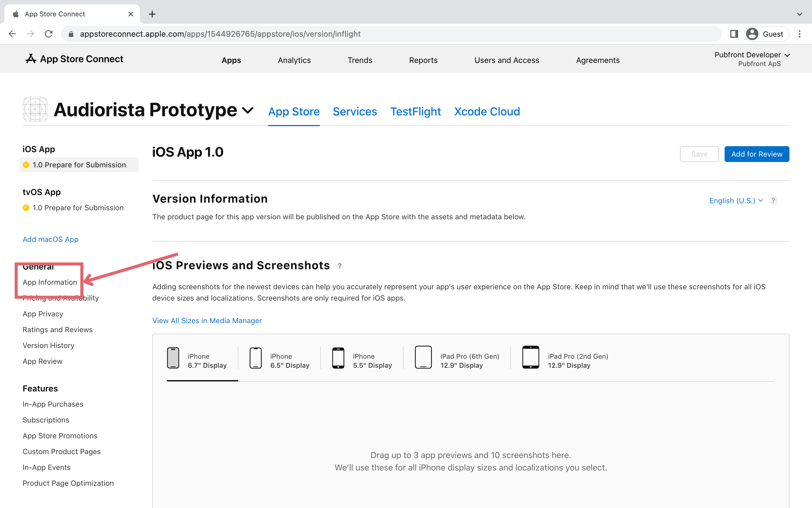Click the browser back arrow
812x508 pixels.
click(x=12, y=34)
